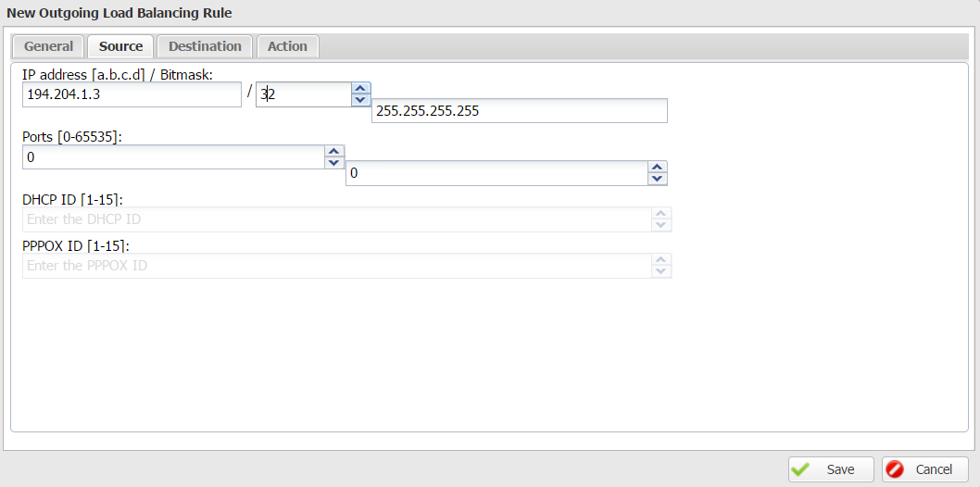Click the DHCP ID up arrow
This screenshot has width=980, height=487.
pyautogui.click(x=661, y=214)
